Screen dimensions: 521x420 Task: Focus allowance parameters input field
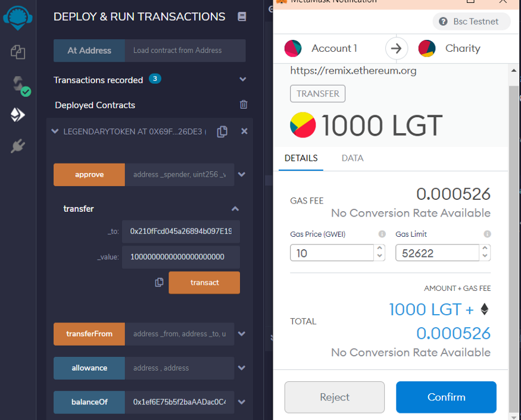pyautogui.click(x=179, y=368)
